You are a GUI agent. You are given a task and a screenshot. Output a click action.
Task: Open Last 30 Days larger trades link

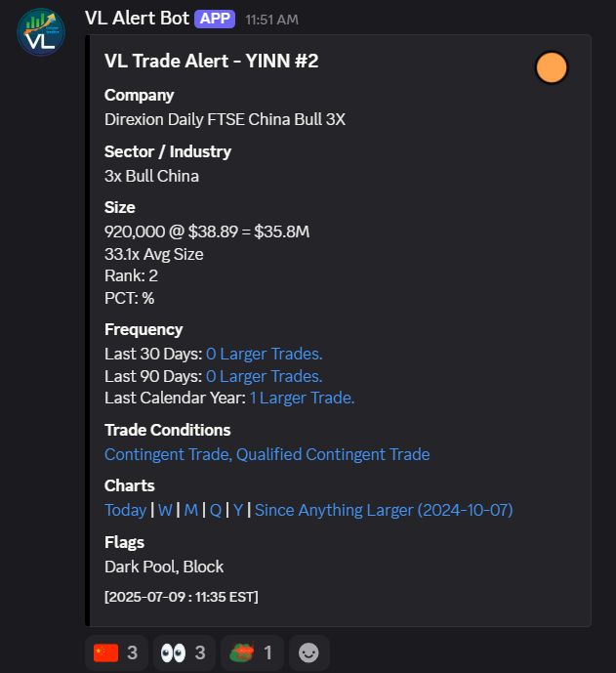(x=265, y=355)
